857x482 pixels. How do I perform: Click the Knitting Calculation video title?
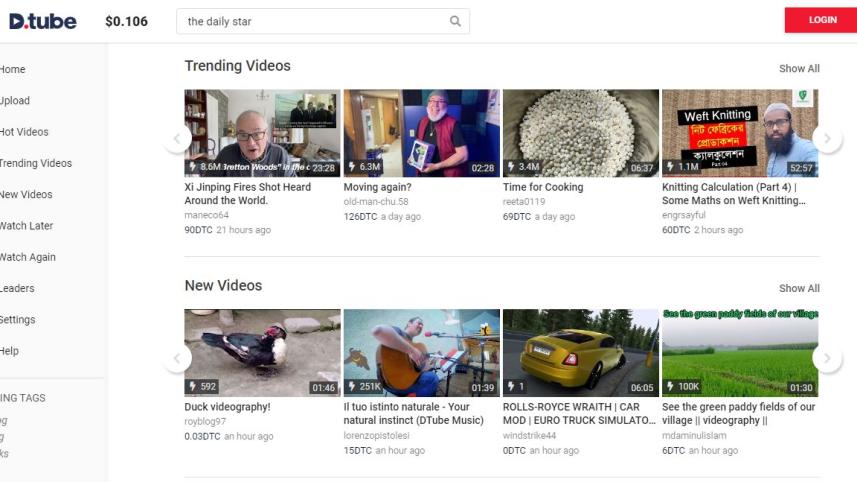733,194
